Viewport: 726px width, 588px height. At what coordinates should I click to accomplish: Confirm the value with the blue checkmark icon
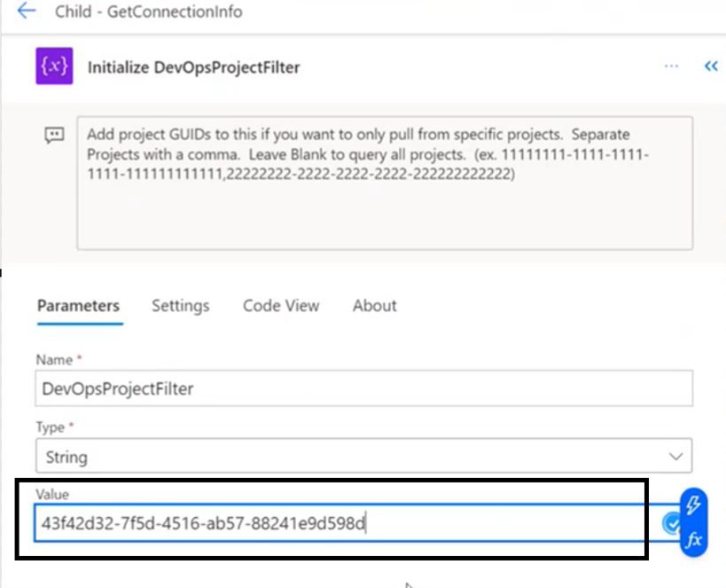point(673,523)
